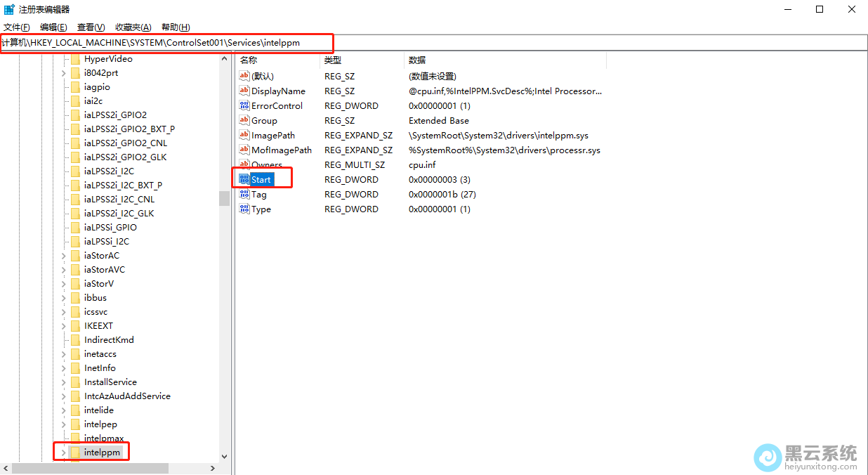Open the 收藏夹(A) menu

click(x=133, y=27)
